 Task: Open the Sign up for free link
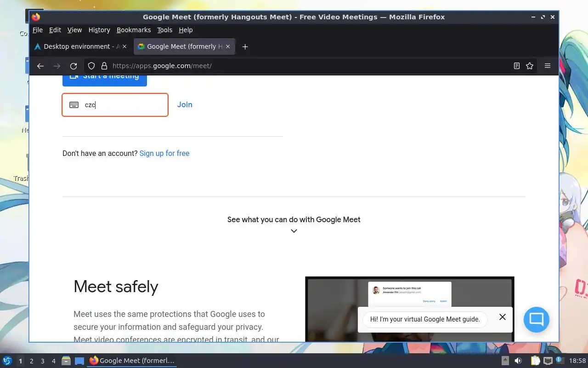(x=164, y=153)
